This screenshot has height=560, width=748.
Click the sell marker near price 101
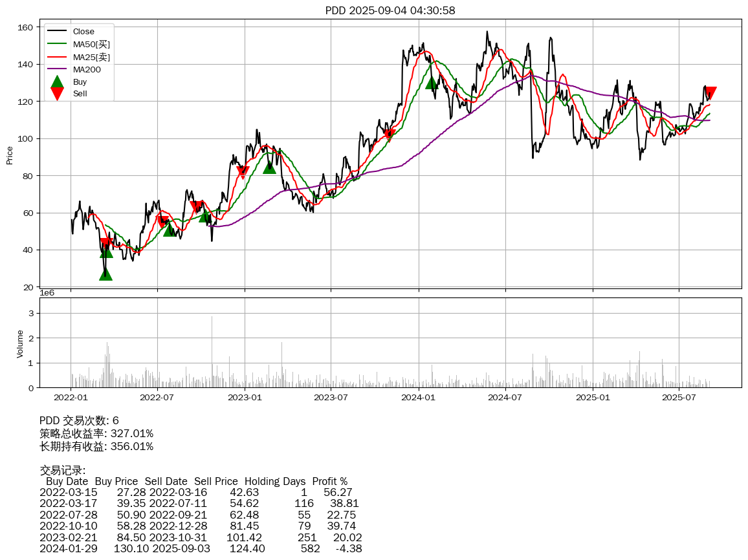point(389,135)
